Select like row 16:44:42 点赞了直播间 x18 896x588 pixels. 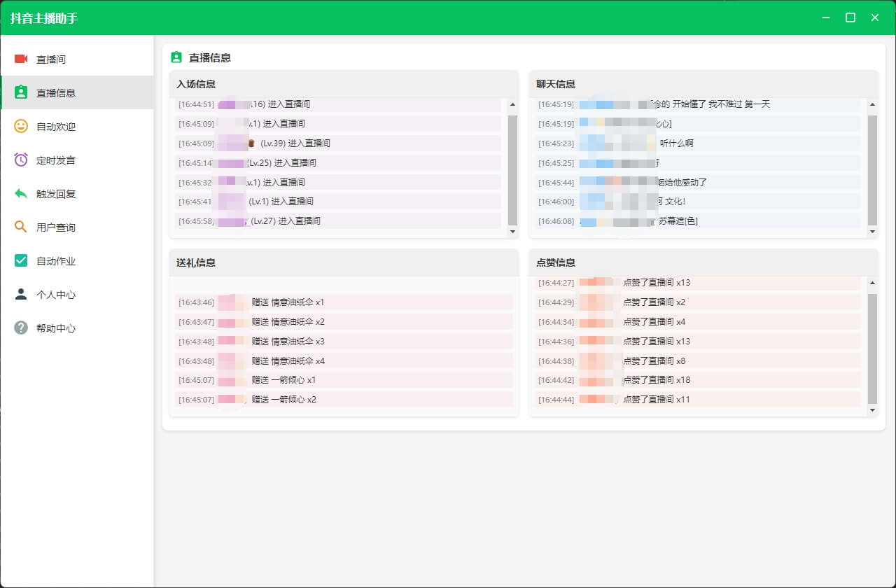tap(698, 380)
